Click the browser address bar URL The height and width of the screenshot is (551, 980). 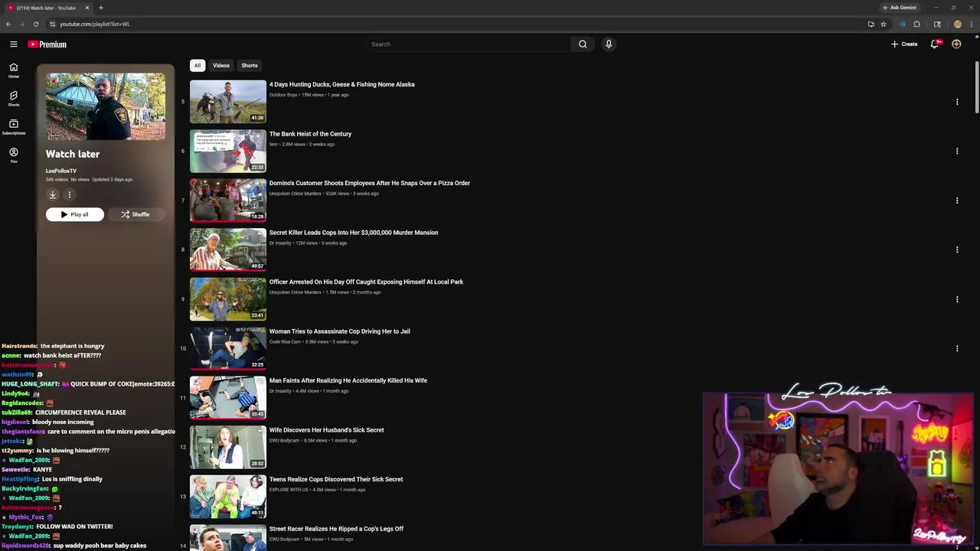click(x=95, y=24)
